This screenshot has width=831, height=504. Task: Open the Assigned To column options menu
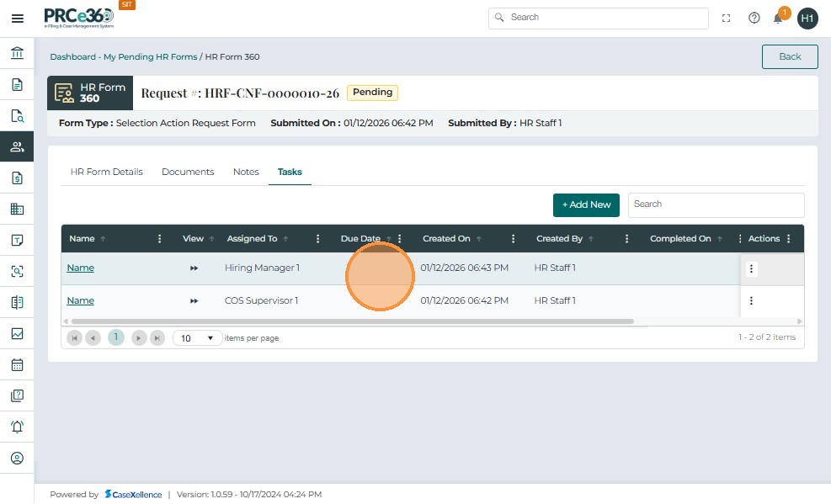tap(317, 239)
